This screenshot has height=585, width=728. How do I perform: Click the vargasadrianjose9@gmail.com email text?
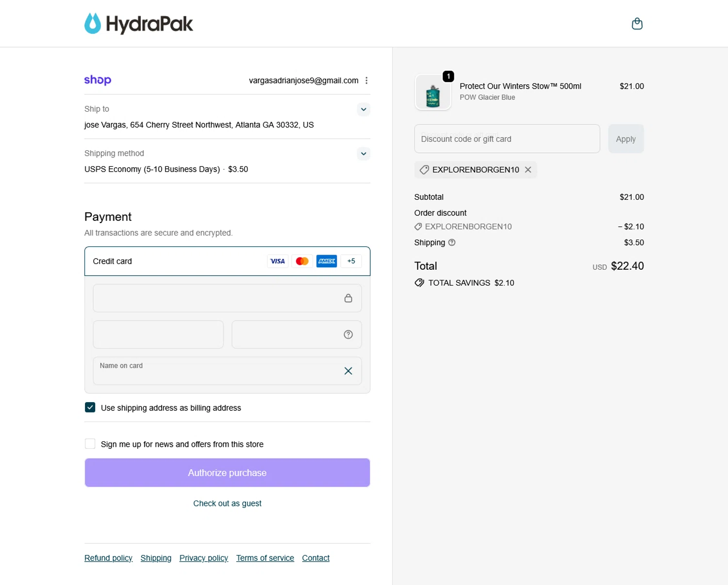pyautogui.click(x=304, y=81)
